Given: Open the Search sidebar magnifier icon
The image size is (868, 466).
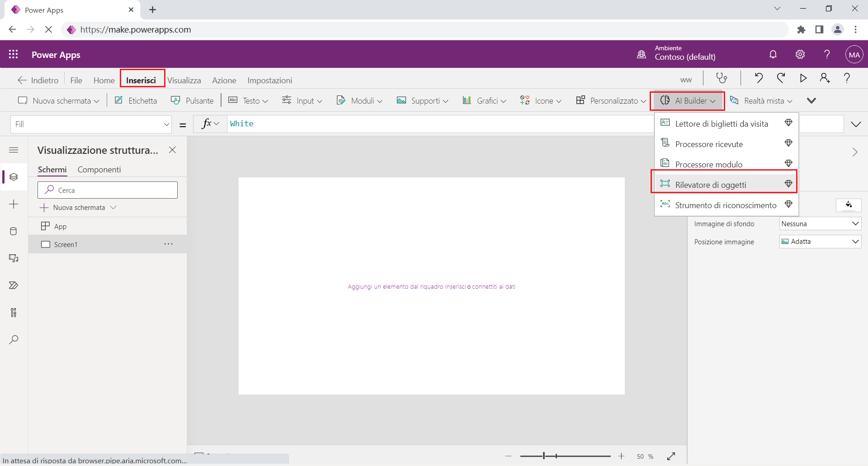Looking at the screenshot, I should point(14,340).
